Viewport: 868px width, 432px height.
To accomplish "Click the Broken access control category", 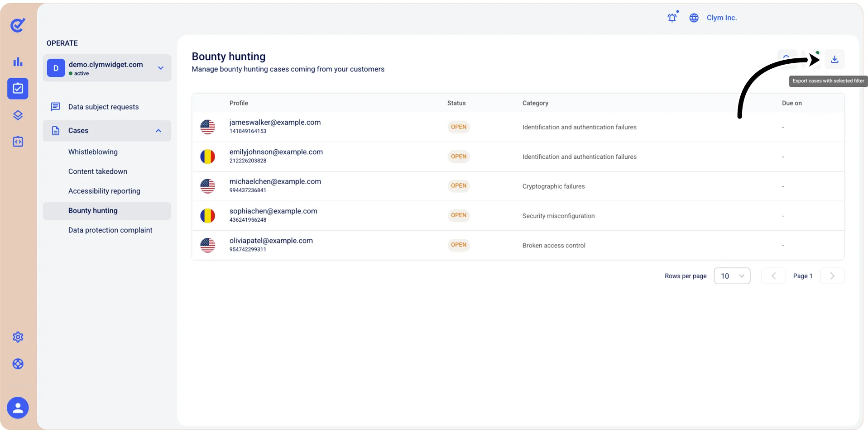I will 554,245.
